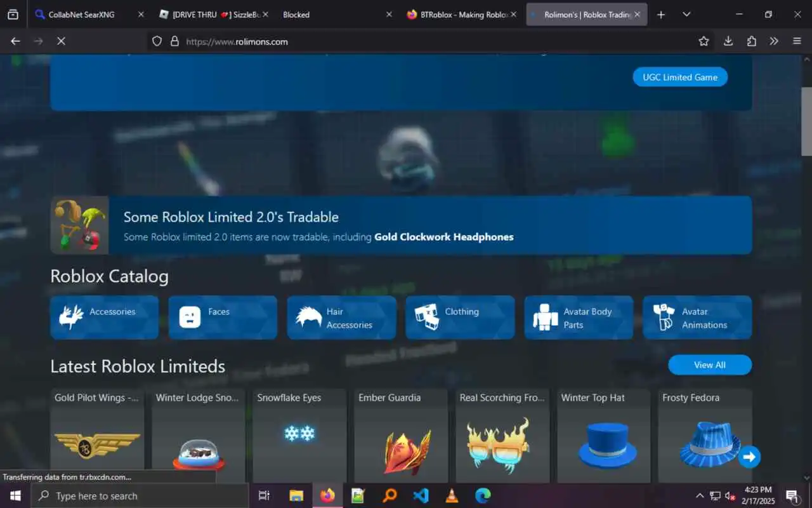
Task: Open Microsoft Edge from the taskbar
Action: [x=483, y=496]
